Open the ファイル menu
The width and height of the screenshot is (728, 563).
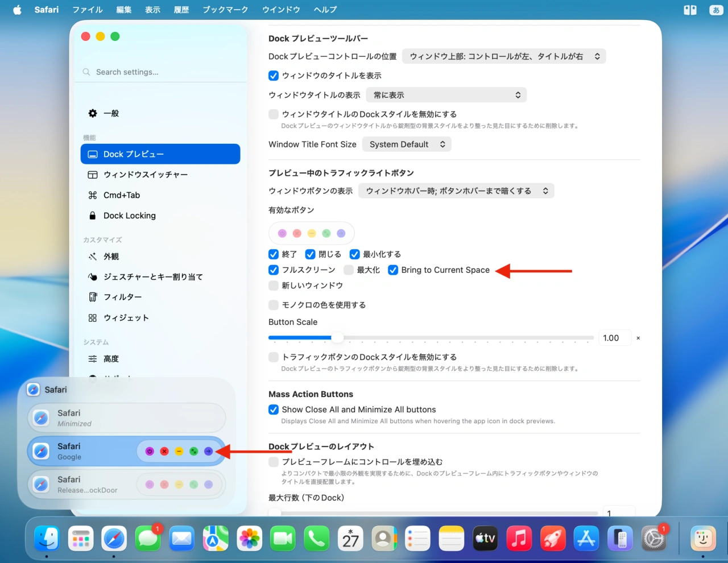tap(88, 10)
